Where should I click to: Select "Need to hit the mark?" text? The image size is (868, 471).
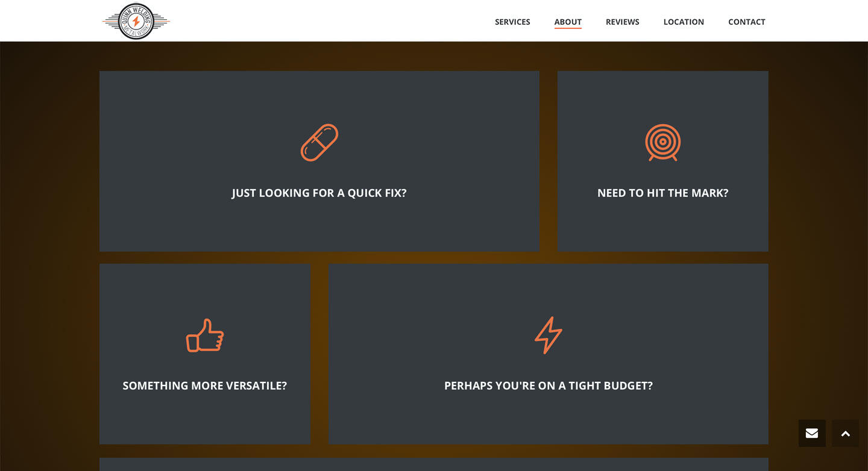662,193
